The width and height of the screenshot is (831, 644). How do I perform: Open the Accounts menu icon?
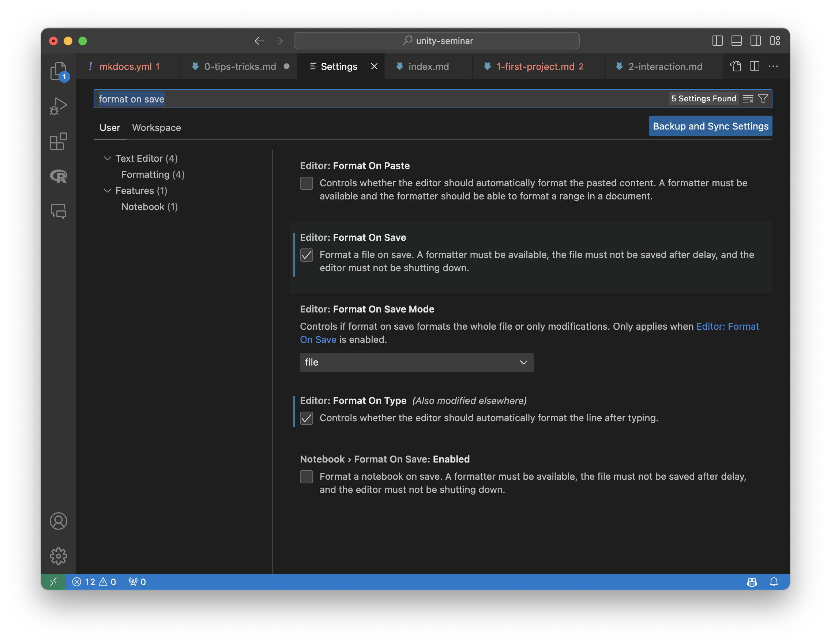point(58,521)
